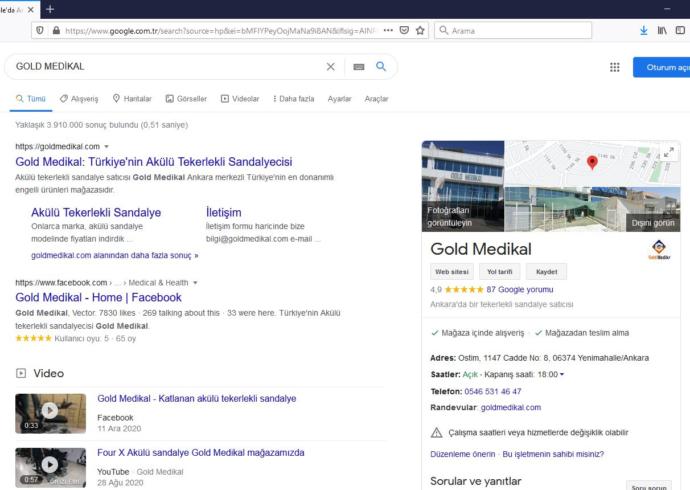
Task: Expand the Saatler opening hours dropdown
Action: click(x=562, y=374)
